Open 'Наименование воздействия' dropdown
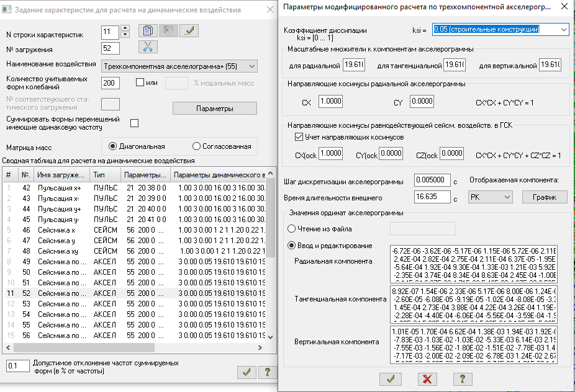Viewport: 575px width, 392px height. 251,66
